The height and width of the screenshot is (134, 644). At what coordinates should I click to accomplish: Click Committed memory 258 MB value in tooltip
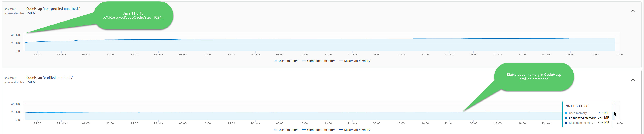[x=603, y=118]
